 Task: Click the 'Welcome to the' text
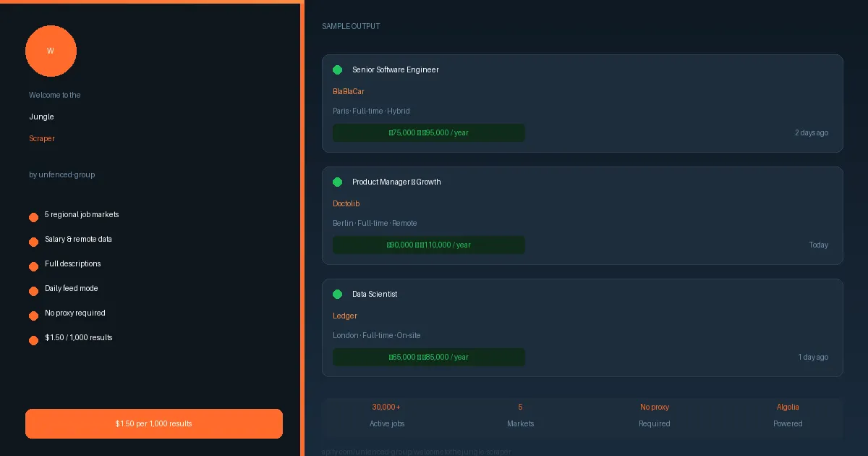click(55, 95)
